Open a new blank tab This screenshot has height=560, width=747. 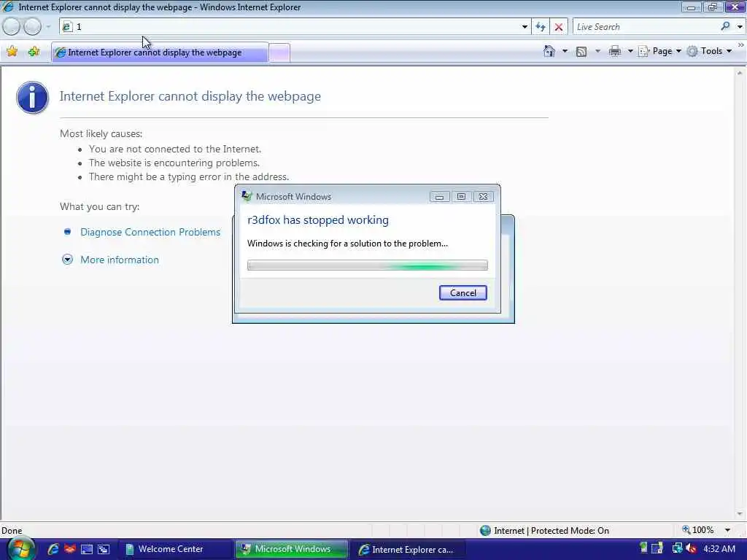coord(279,52)
